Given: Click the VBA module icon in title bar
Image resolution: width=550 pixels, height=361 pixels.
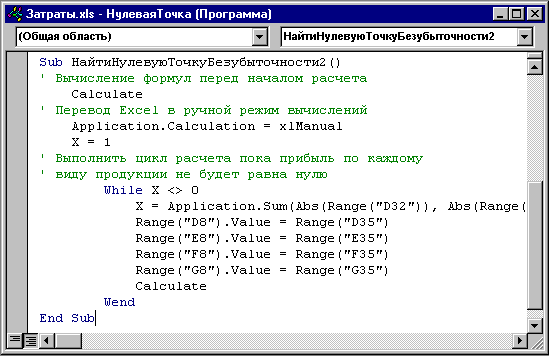Looking at the screenshot, I should click(15, 14).
